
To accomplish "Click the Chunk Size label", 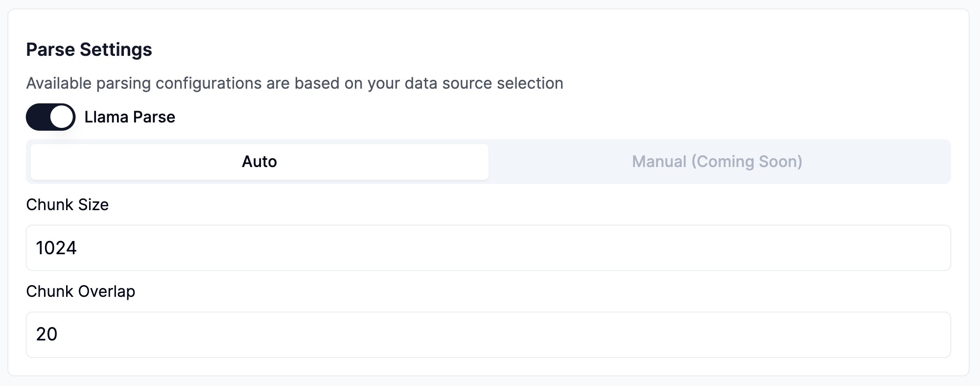I will (x=68, y=205).
